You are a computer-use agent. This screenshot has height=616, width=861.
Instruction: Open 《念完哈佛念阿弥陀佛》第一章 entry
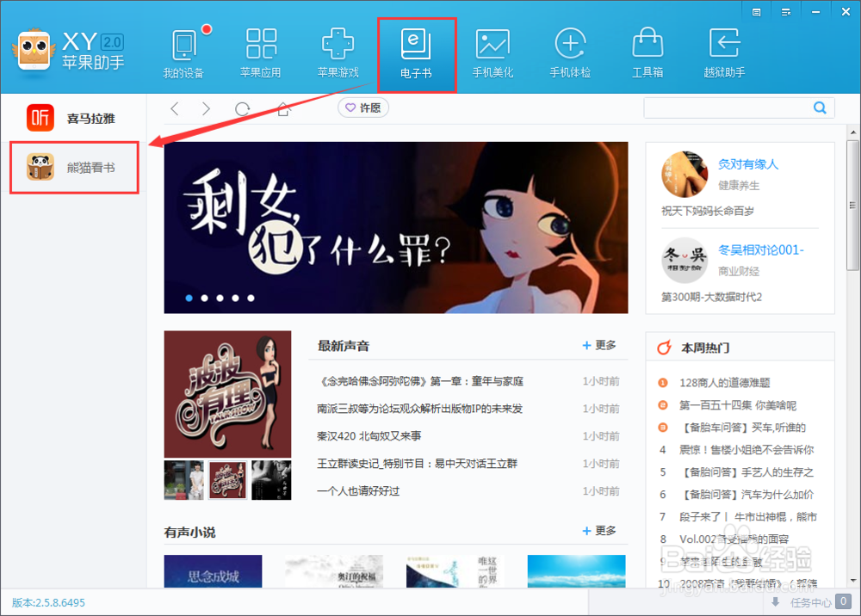click(420, 381)
